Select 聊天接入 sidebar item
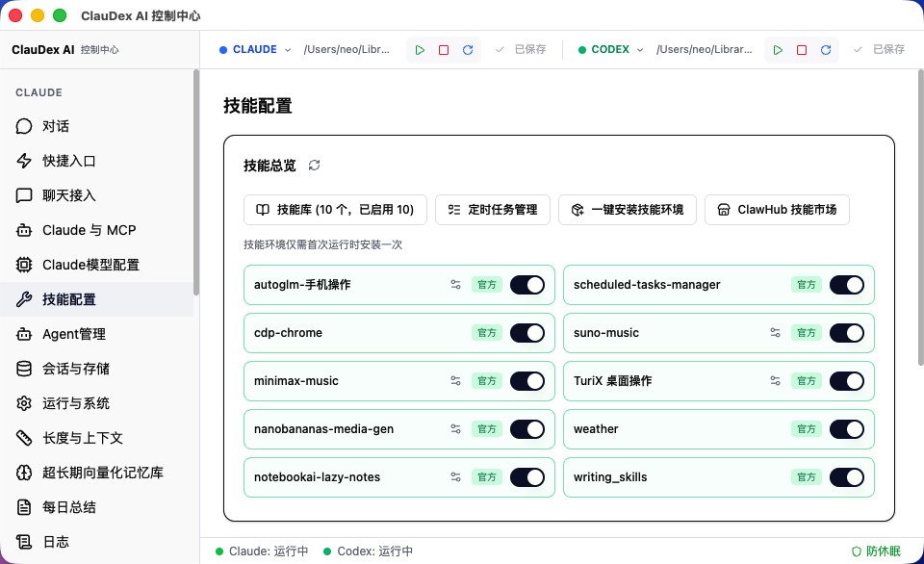 pyautogui.click(x=96, y=195)
